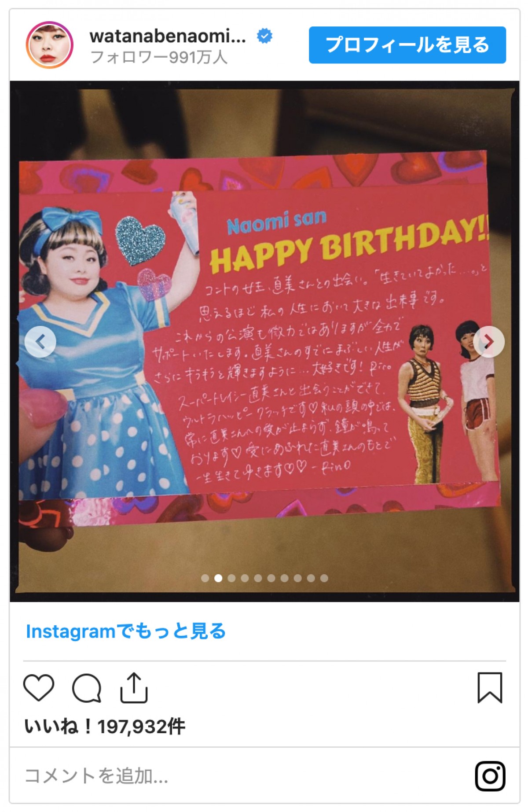Go to previous photo with left arrow
The height and width of the screenshot is (812, 528).
[x=40, y=342]
